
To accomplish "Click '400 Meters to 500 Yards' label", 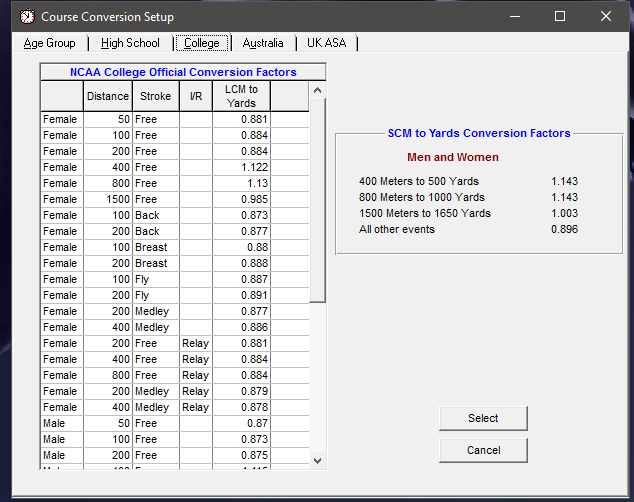I will 418,181.
